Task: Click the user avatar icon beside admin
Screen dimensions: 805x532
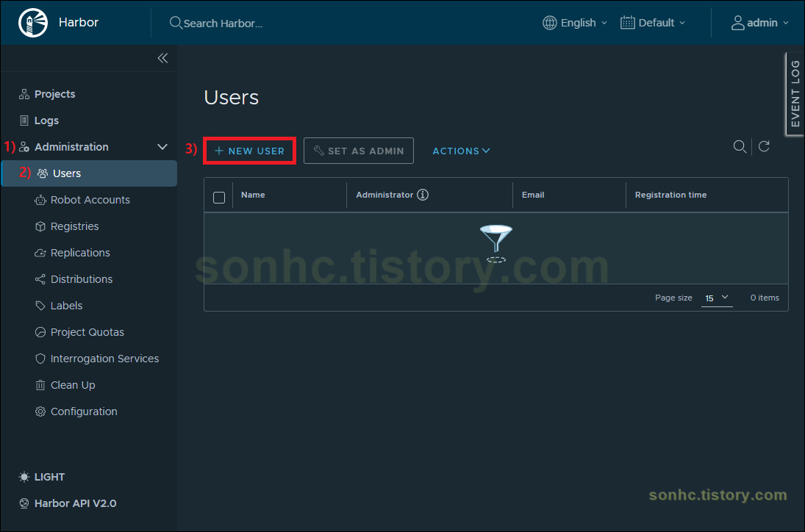Action: (738, 23)
